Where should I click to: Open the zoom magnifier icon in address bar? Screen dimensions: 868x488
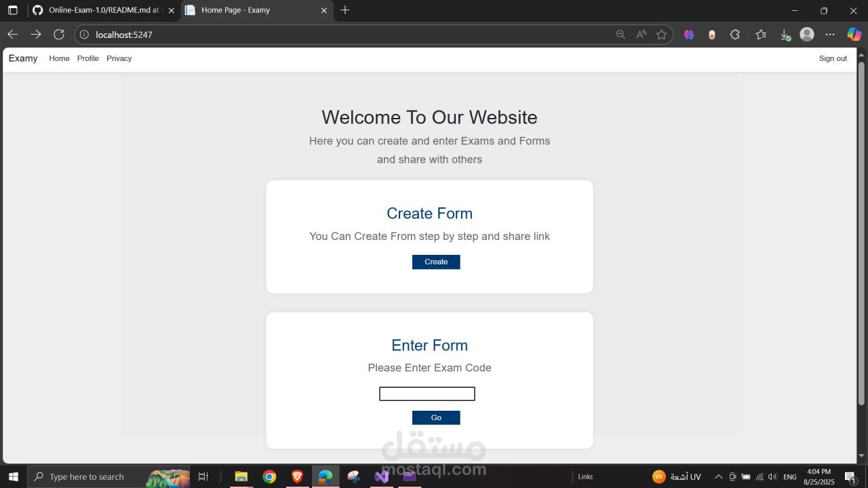click(620, 35)
